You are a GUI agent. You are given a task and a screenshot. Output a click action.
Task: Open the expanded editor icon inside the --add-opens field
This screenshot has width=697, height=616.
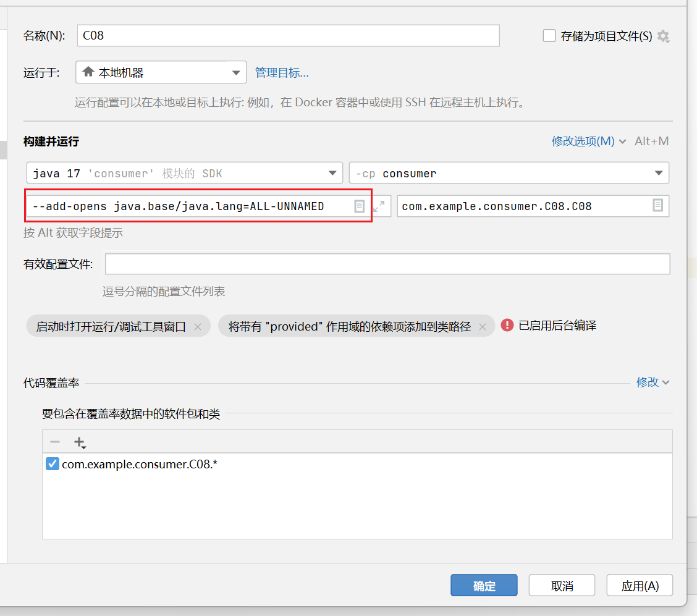pyautogui.click(x=359, y=206)
